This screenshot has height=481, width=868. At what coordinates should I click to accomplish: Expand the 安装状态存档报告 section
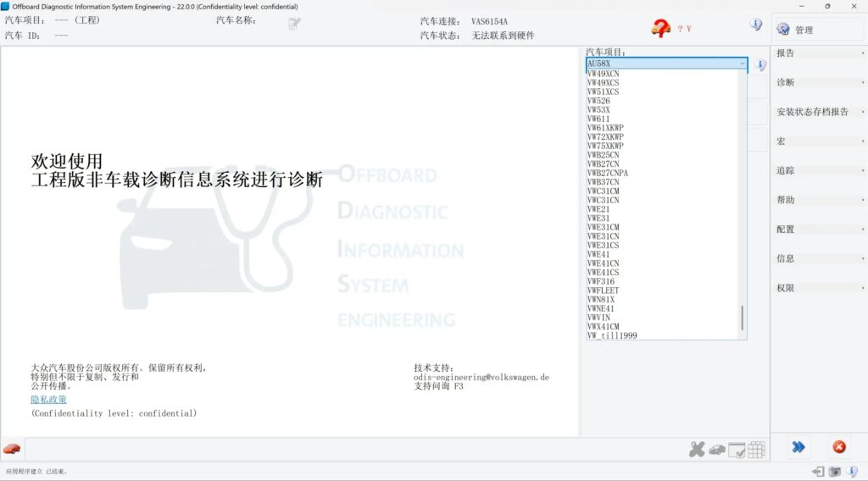[820, 112]
